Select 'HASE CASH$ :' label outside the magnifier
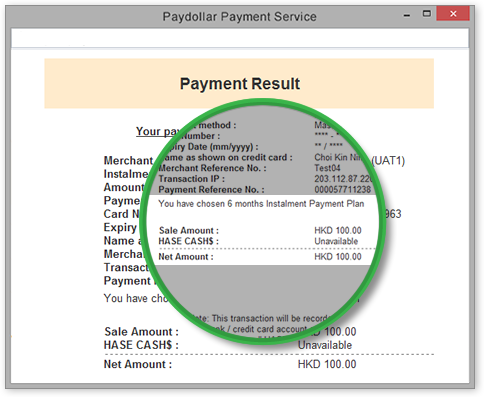Viewport: 484px width, 397px height. (x=141, y=345)
